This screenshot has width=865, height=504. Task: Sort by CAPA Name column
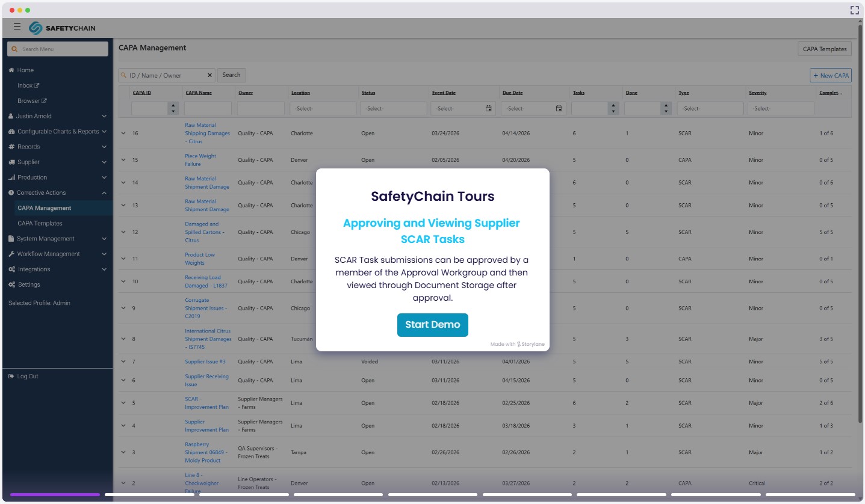(x=199, y=93)
